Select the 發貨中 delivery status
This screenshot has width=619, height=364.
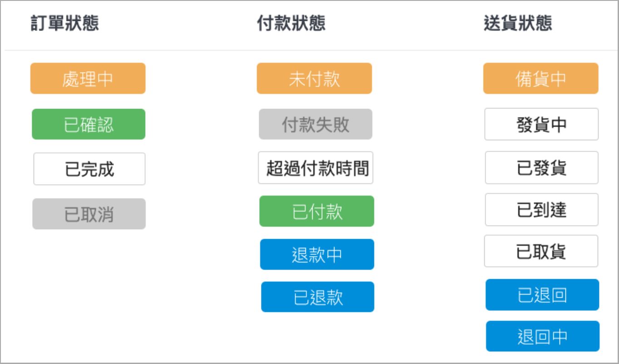(x=541, y=124)
